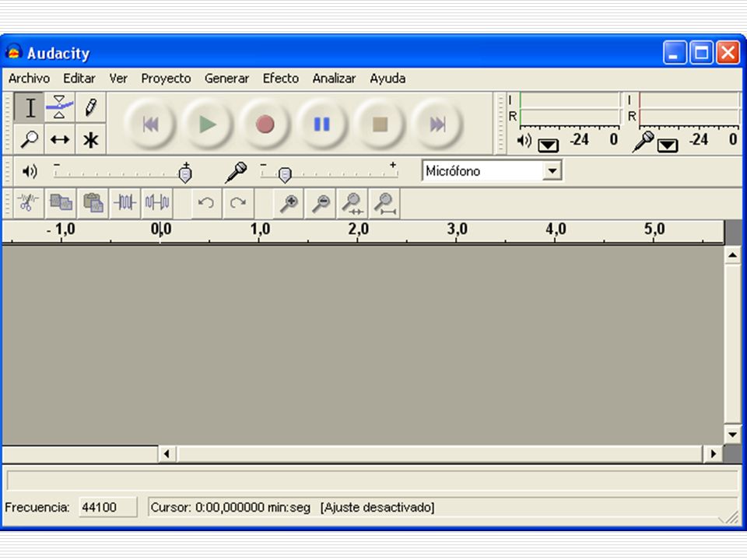Screen dimensions: 747x560
Task: Select the Draw pencil tool
Action: coord(90,107)
